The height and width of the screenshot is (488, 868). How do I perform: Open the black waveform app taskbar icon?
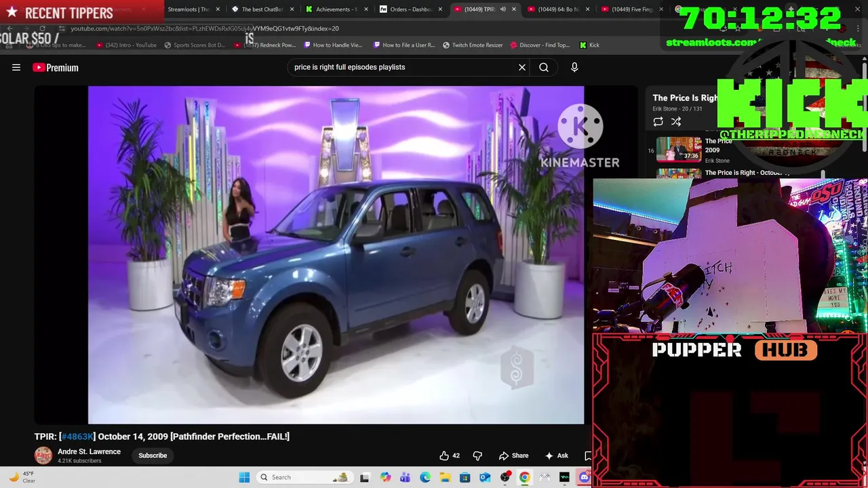coord(564,477)
